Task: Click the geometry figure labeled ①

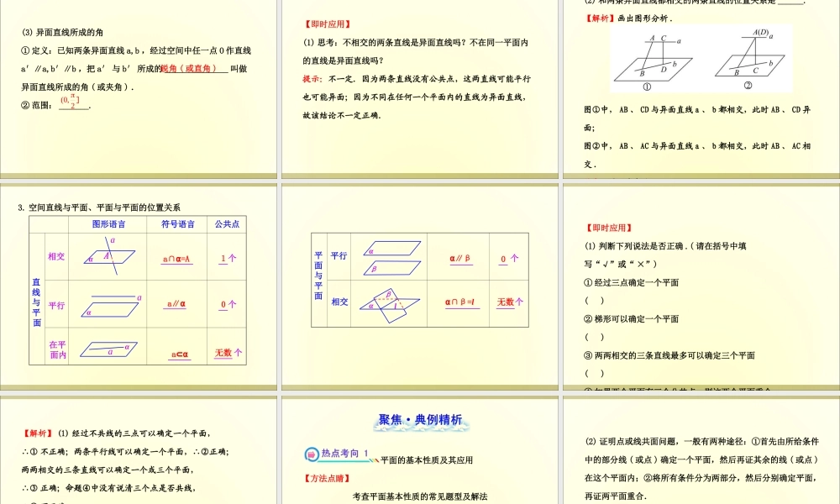Action: click(653, 61)
